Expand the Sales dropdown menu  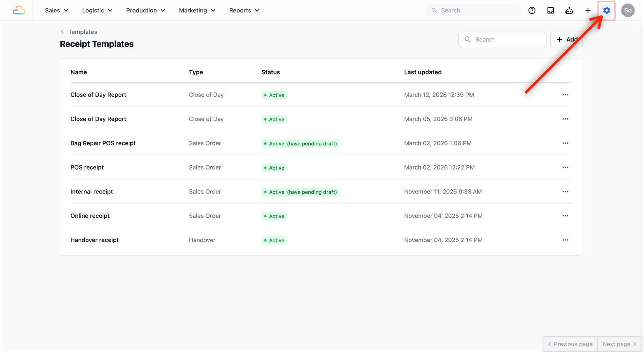[57, 11]
